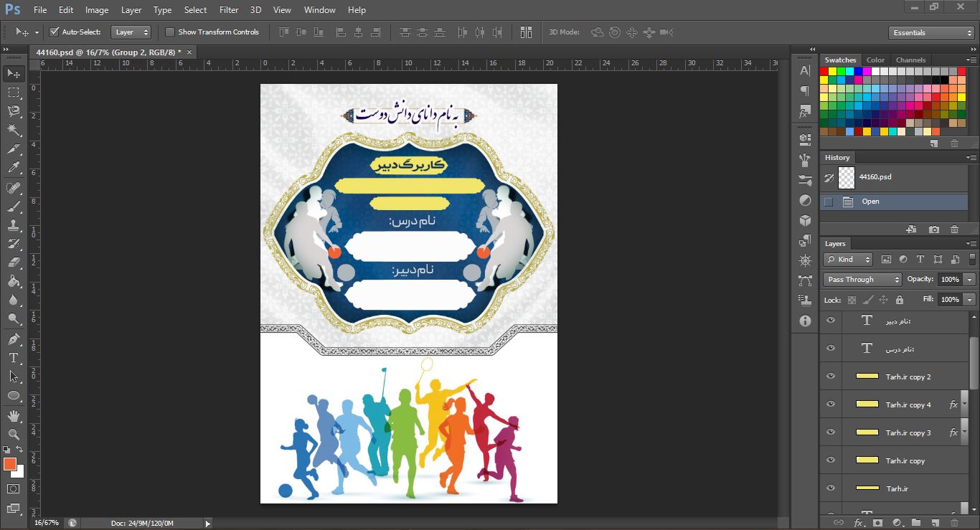The width and height of the screenshot is (980, 530).
Task: Open the Character panel icon
Action: point(805,70)
